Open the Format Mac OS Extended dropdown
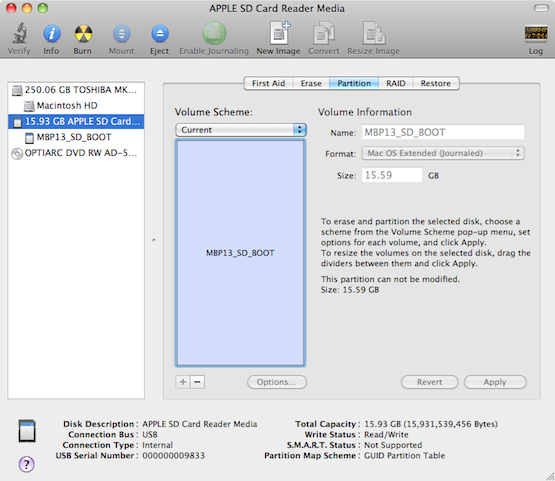This screenshot has width=555, height=481. click(x=443, y=153)
